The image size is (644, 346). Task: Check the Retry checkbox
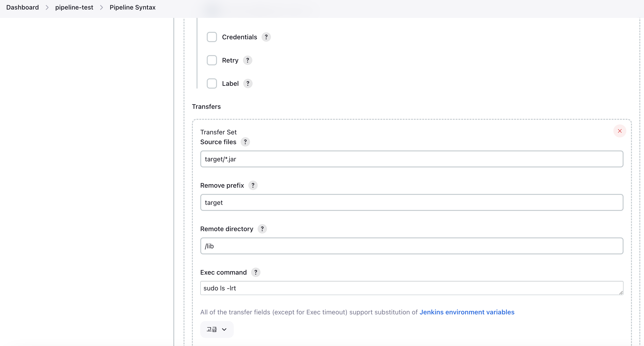tap(212, 60)
